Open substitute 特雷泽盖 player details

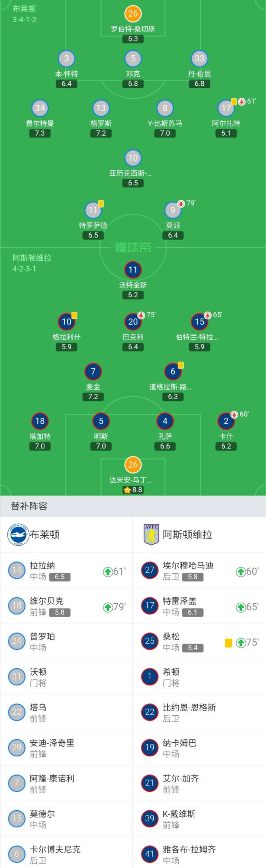coord(199,606)
